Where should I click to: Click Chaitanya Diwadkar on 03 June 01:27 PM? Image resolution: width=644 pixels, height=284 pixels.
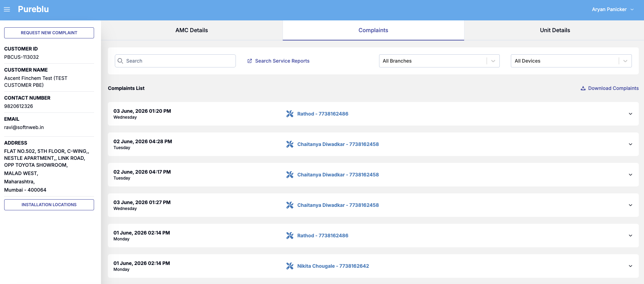[x=338, y=205]
